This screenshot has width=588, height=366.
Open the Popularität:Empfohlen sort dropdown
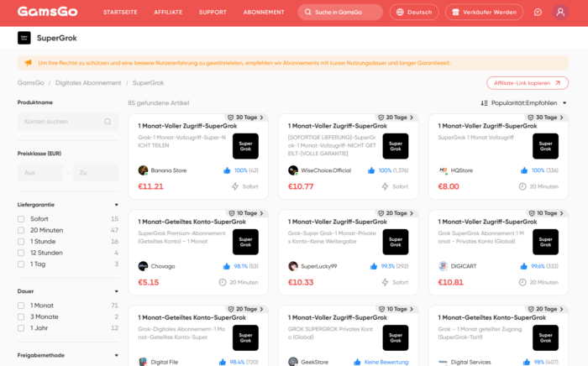point(523,103)
